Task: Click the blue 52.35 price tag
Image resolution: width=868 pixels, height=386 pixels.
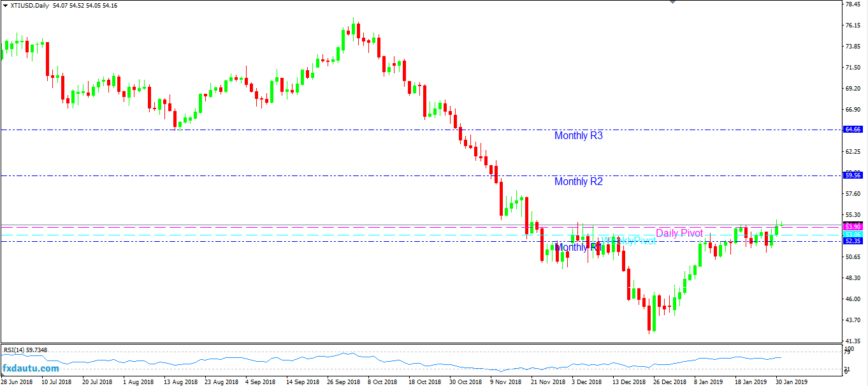Action: tap(853, 242)
